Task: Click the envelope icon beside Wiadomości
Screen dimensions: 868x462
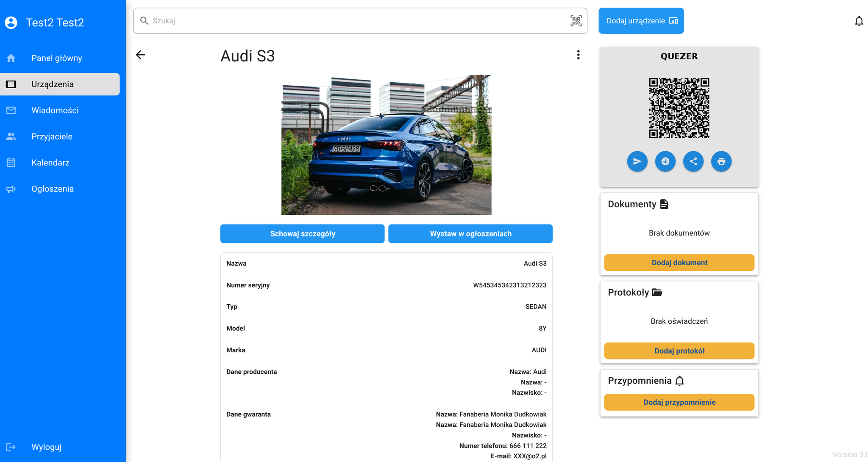Action: tap(11, 110)
